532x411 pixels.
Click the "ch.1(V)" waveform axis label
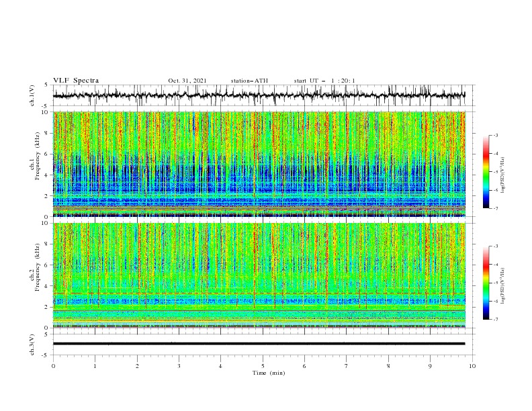(32, 95)
